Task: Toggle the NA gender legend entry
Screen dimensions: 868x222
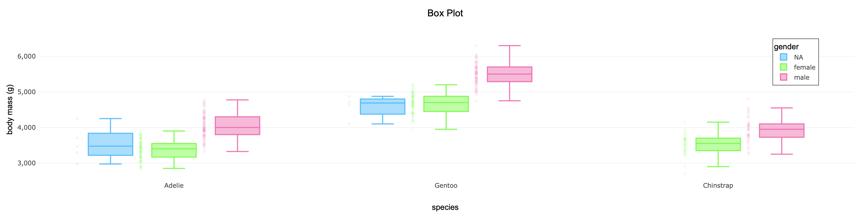Action: (x=798, y=57)
